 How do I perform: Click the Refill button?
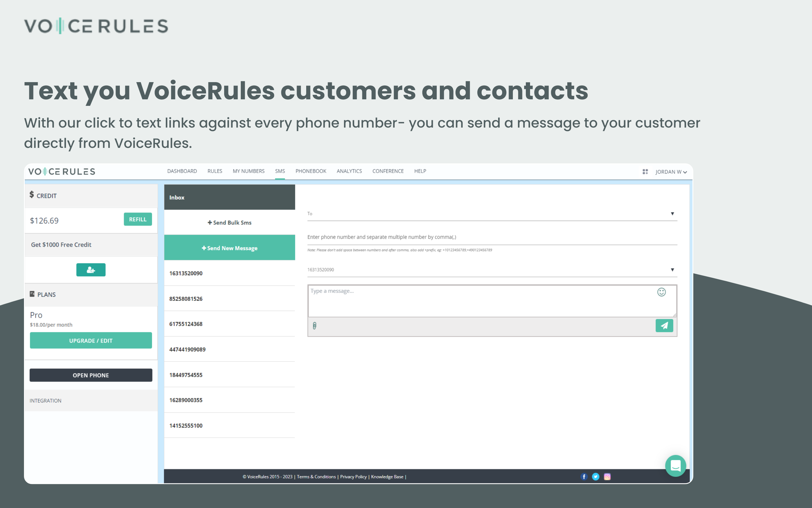click(138, 219)
